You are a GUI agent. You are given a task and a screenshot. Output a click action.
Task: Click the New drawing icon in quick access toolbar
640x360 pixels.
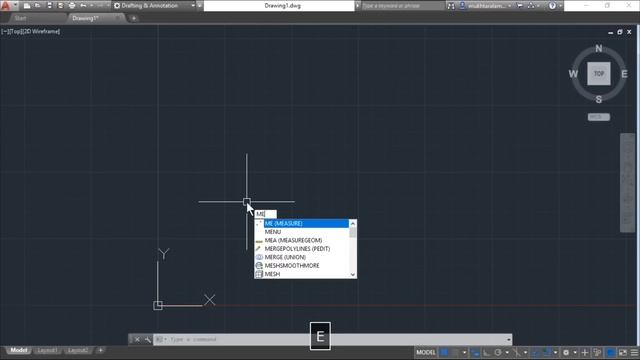pyautogui.click(x=27, y=6)
